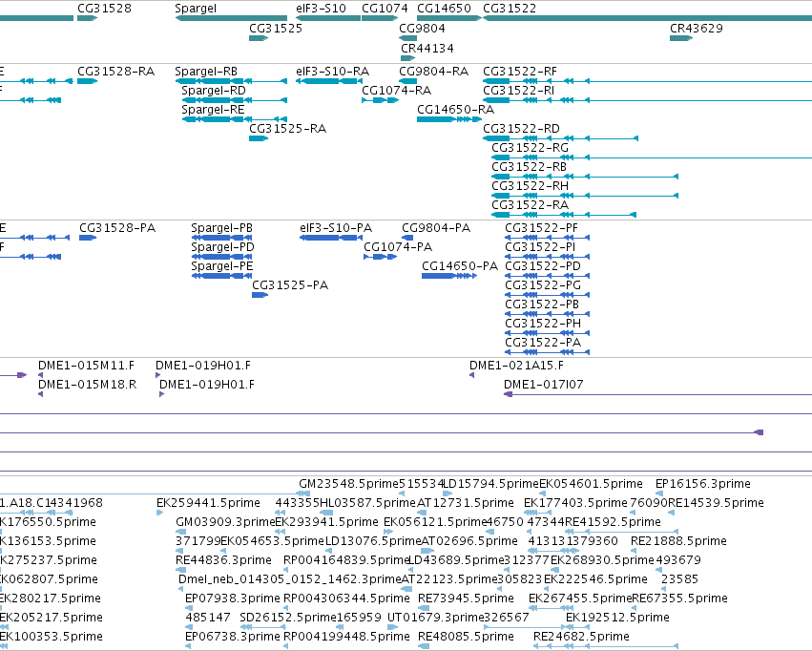812x651 pixels.
Task: Click EST SD26152.5prime
Action: (x=262, y=627)
